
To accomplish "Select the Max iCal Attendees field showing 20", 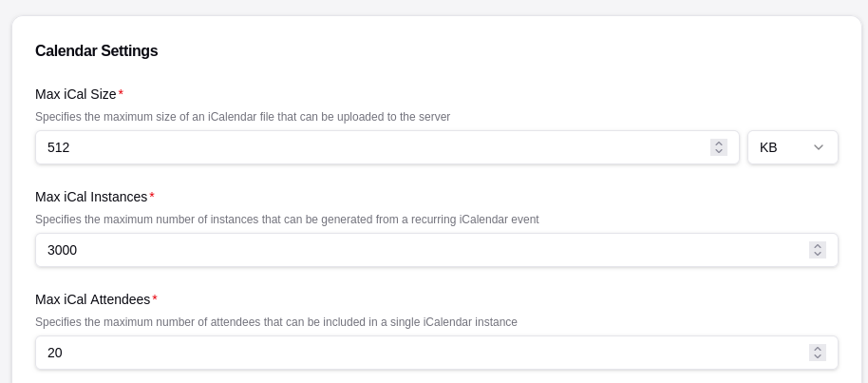I will click(x=436, y=353).
